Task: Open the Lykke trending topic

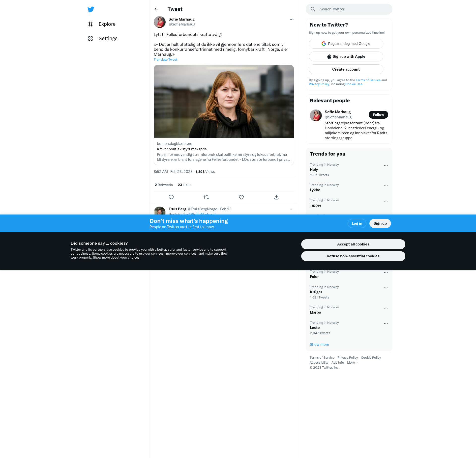Action: click(315, 190)
